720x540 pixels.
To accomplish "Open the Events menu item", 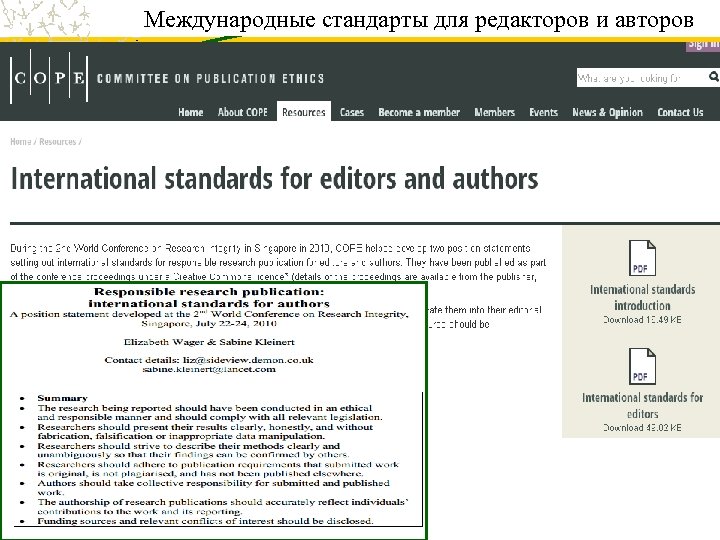I will [x=543, y=112].
